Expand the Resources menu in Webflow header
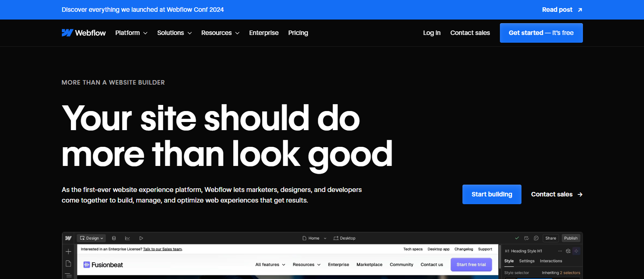644x279 pixels. point(220,33)
